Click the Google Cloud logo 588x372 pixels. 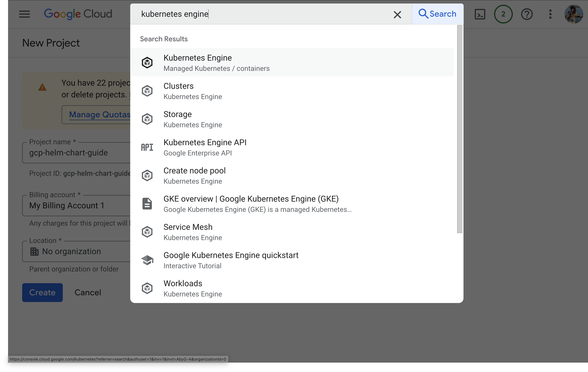(x=78, y=14)
